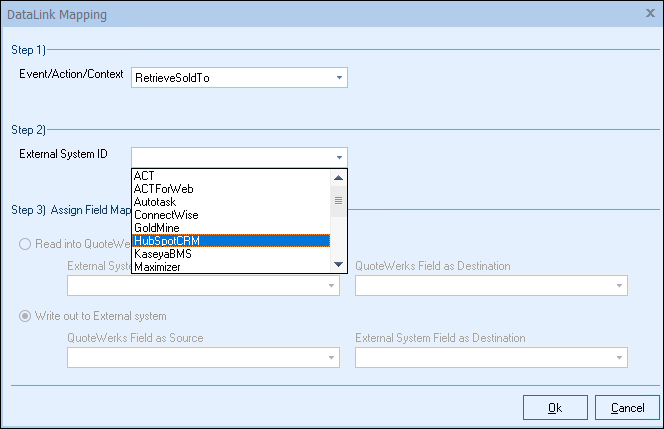Select ACT from the list
The height and width of the screenshot is (429, 664).
coord(231,176)
